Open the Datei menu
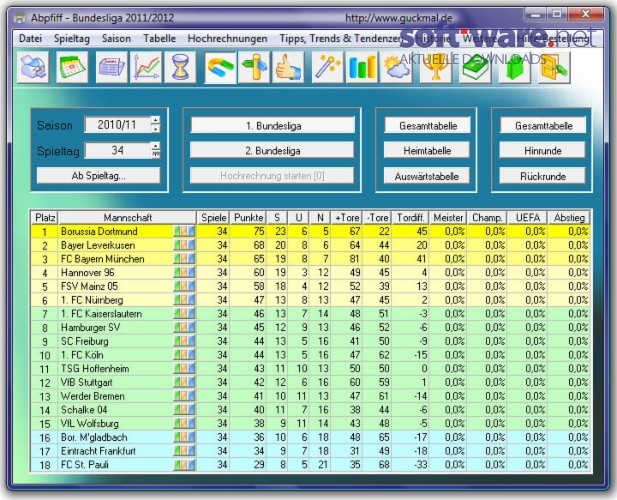 point(30,39)
